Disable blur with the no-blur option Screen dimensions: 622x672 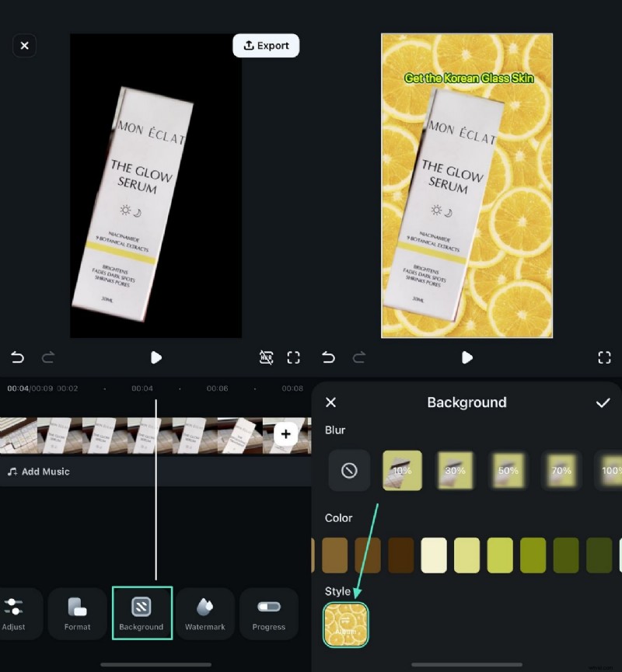pos(348,470)
